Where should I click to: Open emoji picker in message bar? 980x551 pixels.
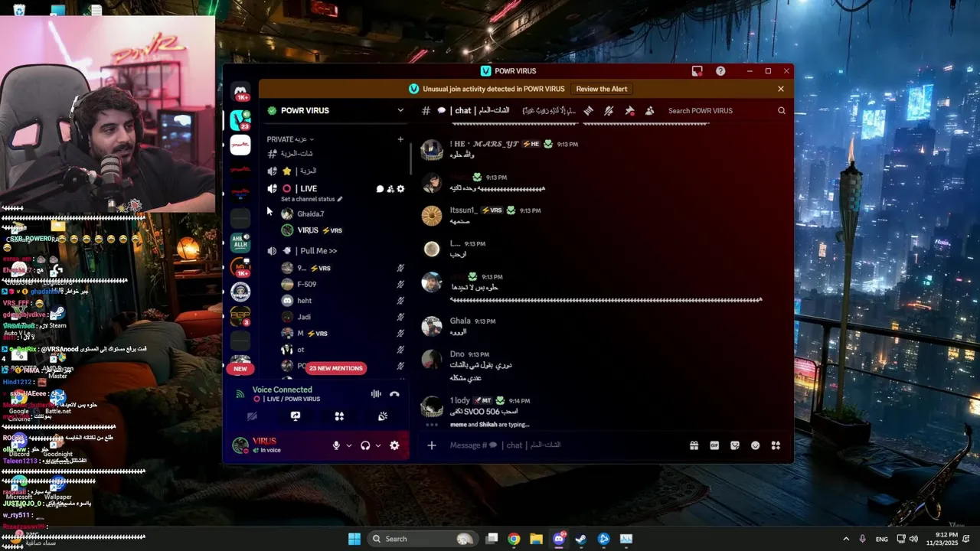point(756,445)
